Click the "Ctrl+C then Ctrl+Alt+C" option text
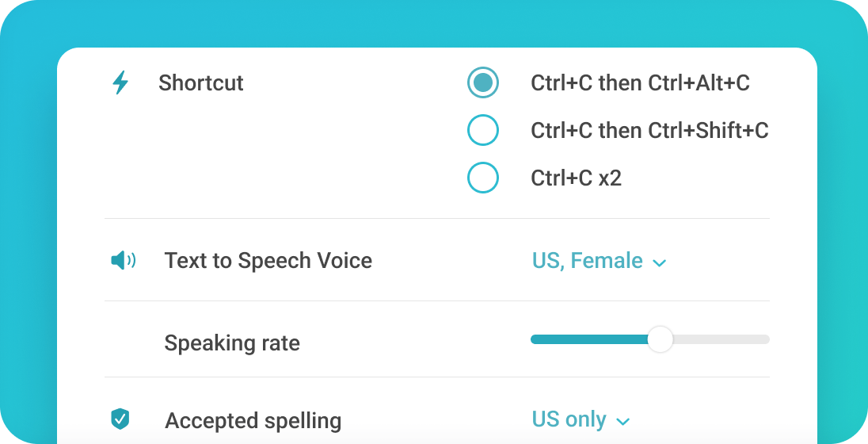868x444 pixels. click(x=640, y=82)
